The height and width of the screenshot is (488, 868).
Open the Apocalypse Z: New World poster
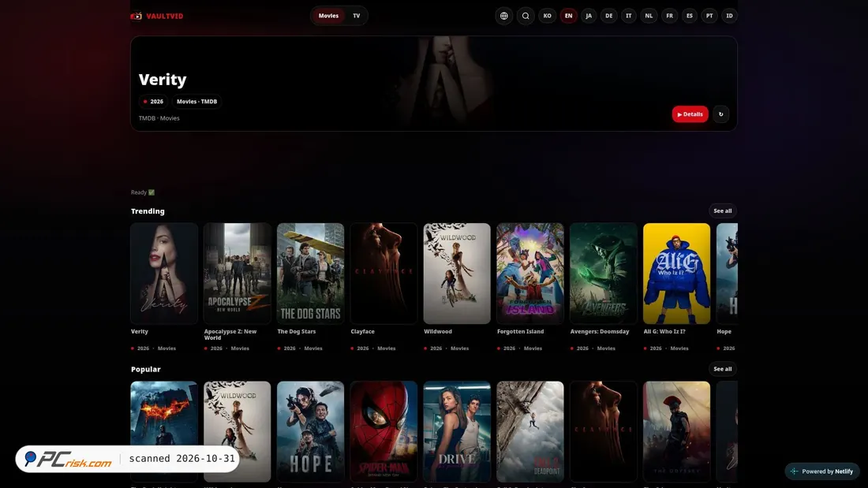point(237,274)
